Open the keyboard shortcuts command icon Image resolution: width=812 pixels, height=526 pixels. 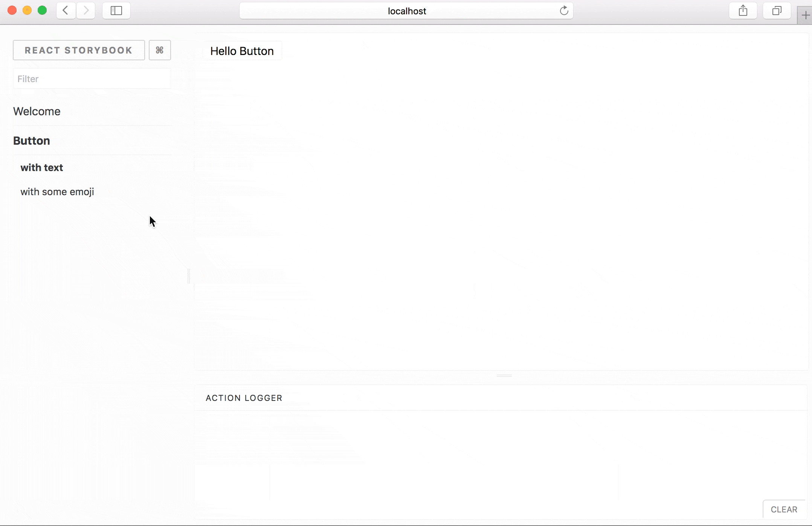point(160,50)
